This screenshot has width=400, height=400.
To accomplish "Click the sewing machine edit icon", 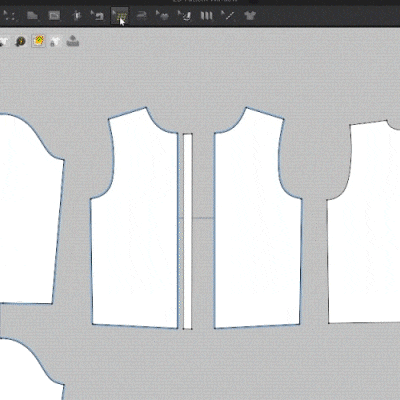I will pos(97,15).
